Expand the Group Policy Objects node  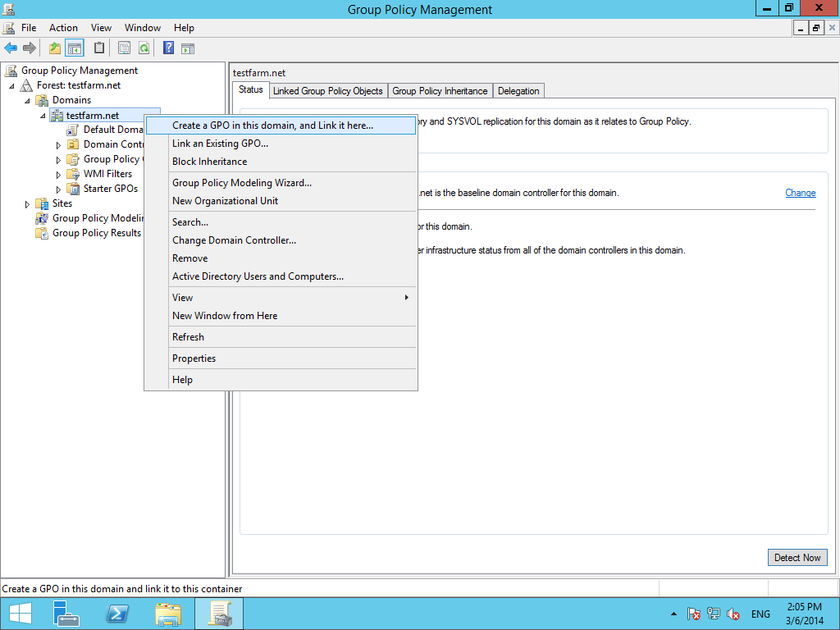[x=58, y=160]
